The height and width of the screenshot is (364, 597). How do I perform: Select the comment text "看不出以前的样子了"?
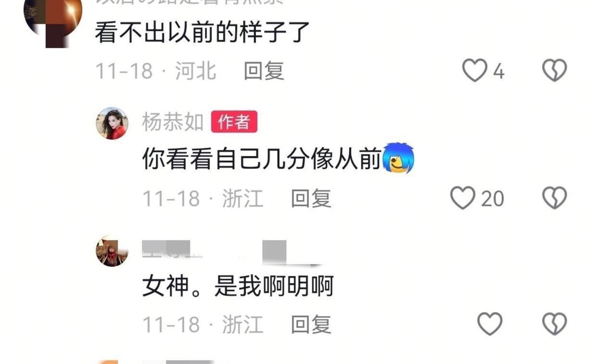(202, 33)
